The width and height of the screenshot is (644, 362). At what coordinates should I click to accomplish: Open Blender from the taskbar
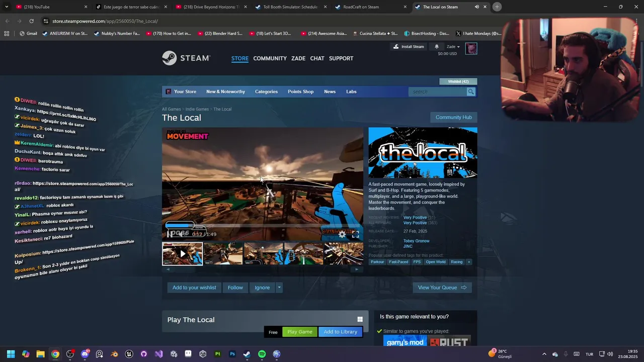[x=114, y=354]
